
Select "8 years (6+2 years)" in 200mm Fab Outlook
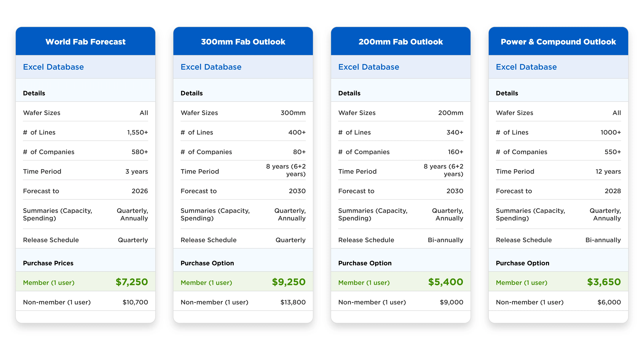[443, 170]
